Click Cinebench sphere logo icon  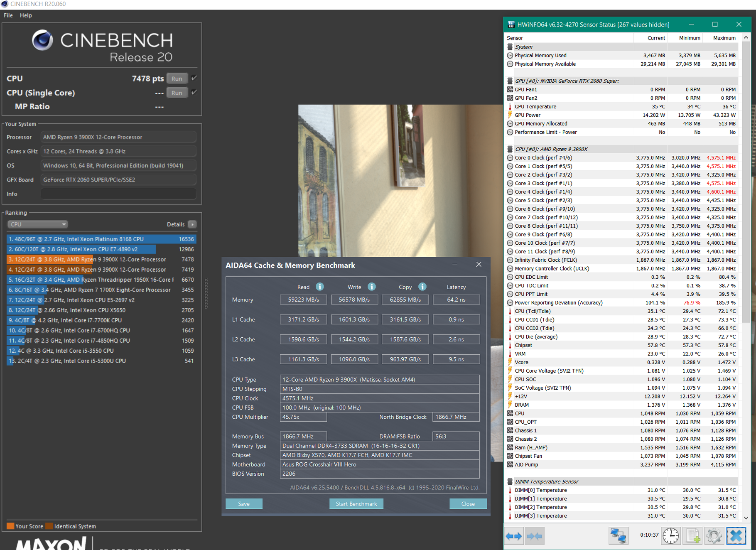point(42,40)
